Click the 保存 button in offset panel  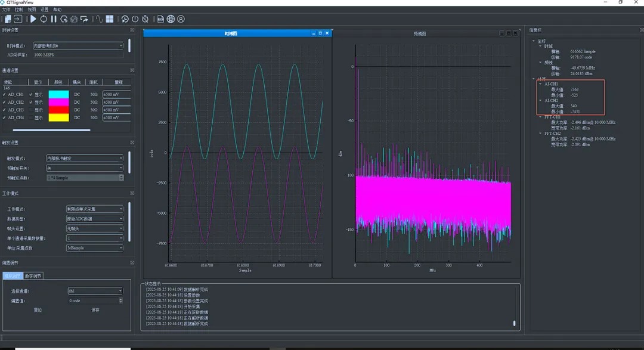95,310
